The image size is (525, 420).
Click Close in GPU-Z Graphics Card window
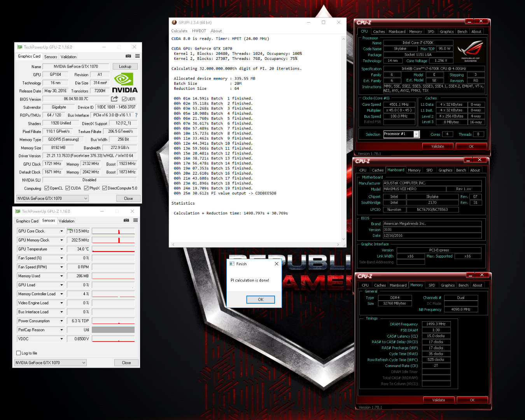point(128,198)
